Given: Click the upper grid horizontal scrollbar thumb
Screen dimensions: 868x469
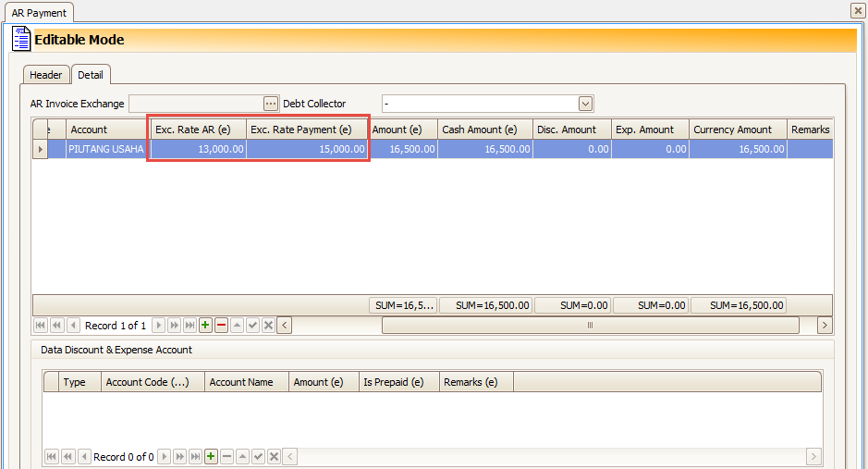Looking at the screenshot, I should coord(590,325).
